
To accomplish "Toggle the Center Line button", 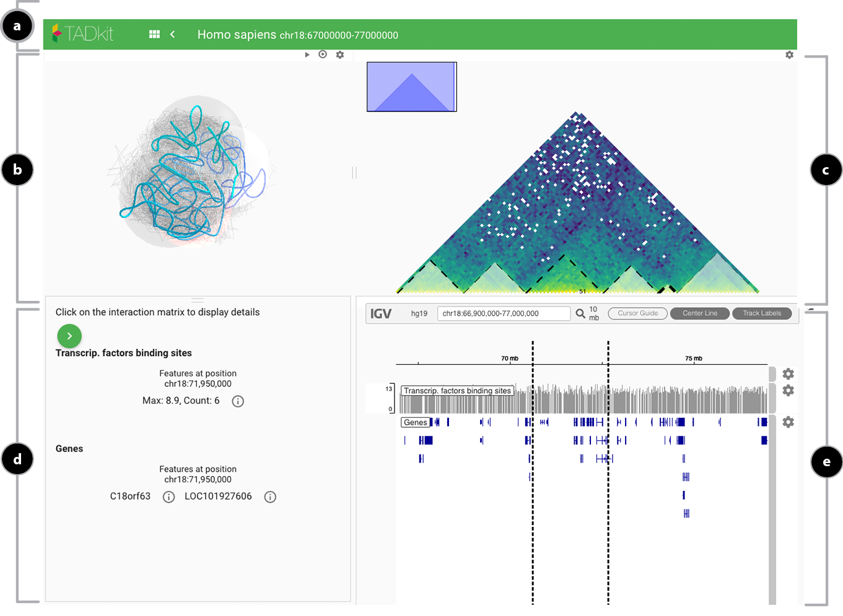I will [x=700, y=313].
